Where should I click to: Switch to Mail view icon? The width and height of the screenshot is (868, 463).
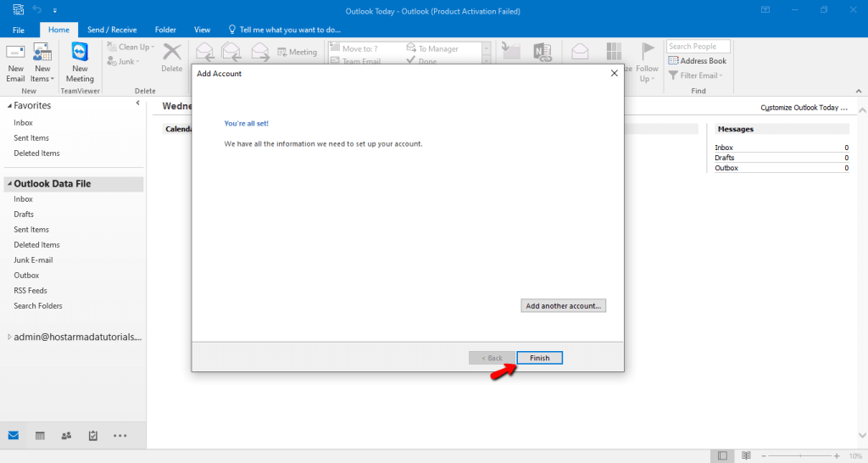pyautogui.click(x=14, y=435)
